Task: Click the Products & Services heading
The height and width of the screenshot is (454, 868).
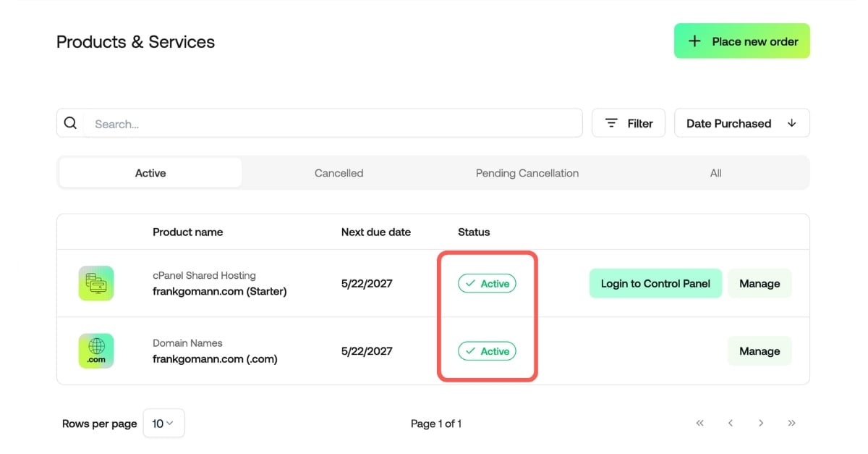Action: (135, 42)
